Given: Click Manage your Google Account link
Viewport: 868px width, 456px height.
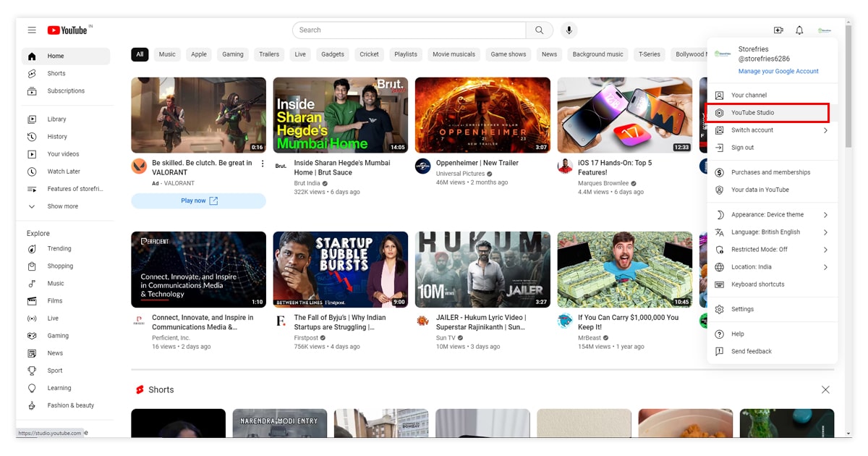Looking at the screenshot, I should click(778, 72).
